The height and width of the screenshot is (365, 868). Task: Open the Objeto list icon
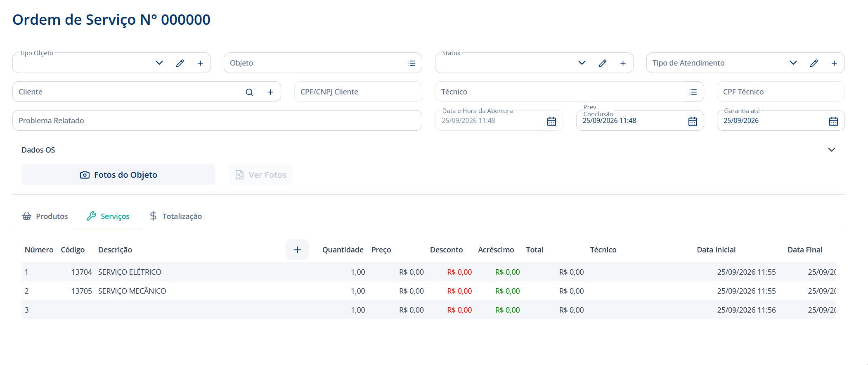click(412, 63)
